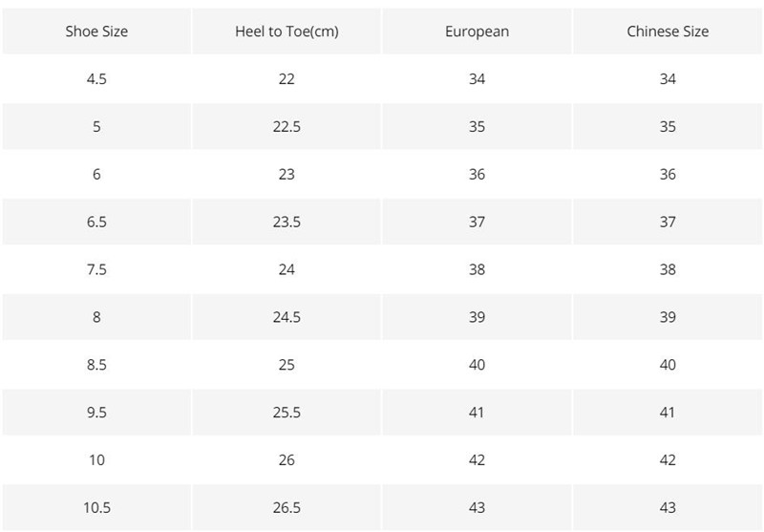Select European size 40 cell
The width and height of the screenshot is (764, 532).
tap(477, 365)
